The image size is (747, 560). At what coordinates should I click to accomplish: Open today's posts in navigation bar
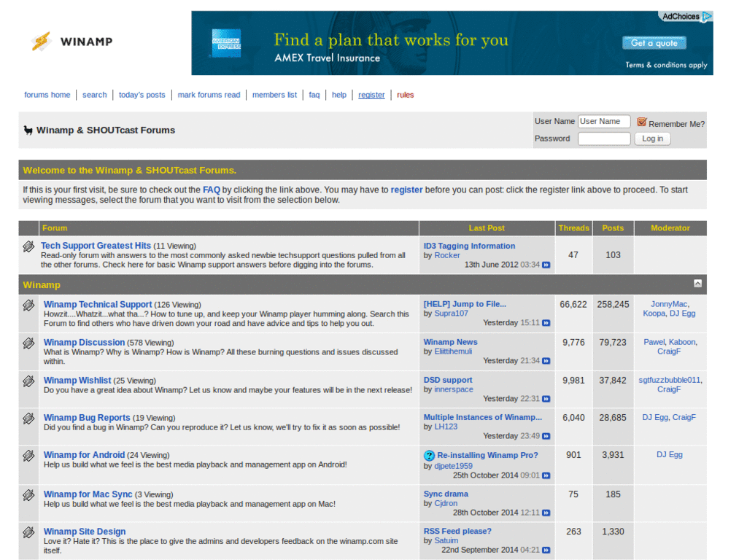pos(142,95)
